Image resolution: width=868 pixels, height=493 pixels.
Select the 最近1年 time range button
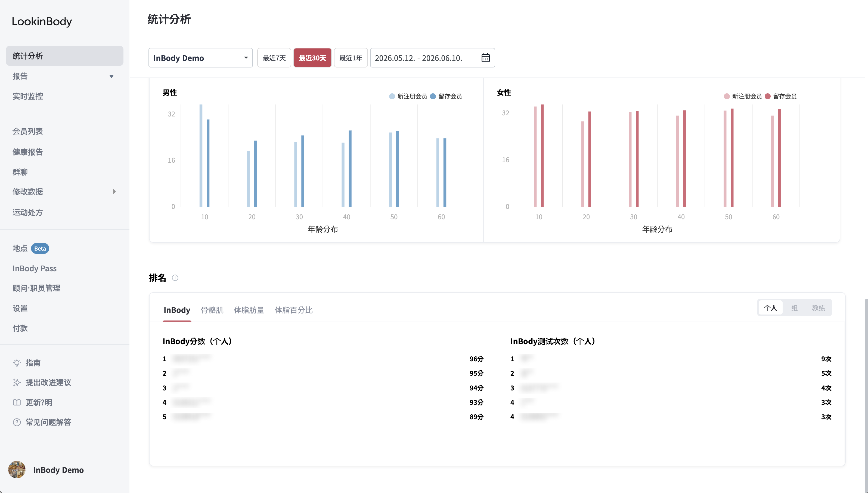pos(351,58)
